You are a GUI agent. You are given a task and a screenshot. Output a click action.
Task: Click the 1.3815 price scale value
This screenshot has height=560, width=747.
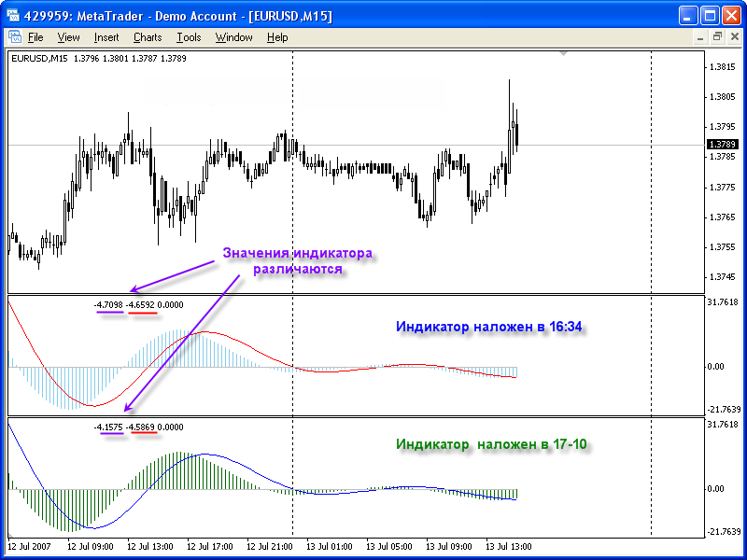pos(722,67)
